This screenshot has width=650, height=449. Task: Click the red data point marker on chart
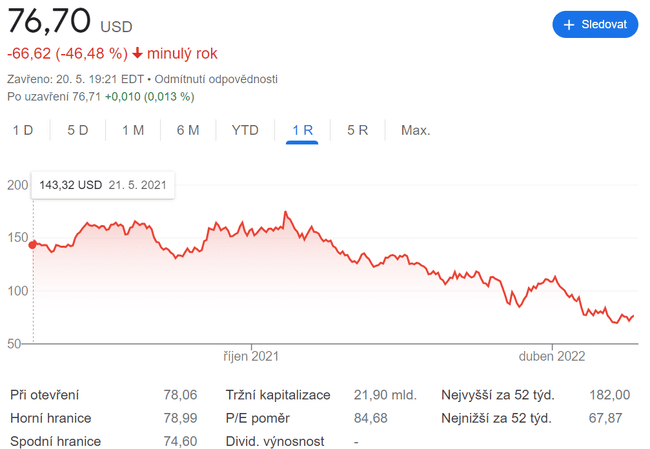[x=33, y=244]
